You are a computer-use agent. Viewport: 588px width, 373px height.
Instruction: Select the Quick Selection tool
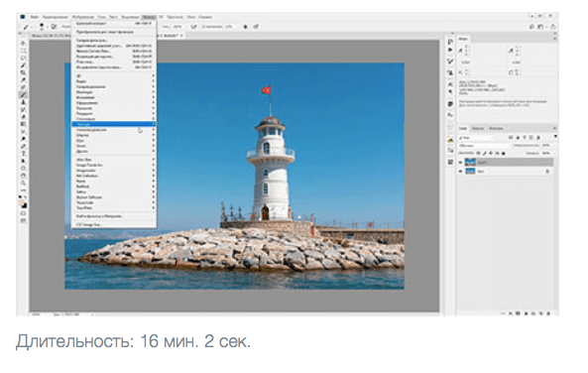pyautogui.click(x=23, y=65)
